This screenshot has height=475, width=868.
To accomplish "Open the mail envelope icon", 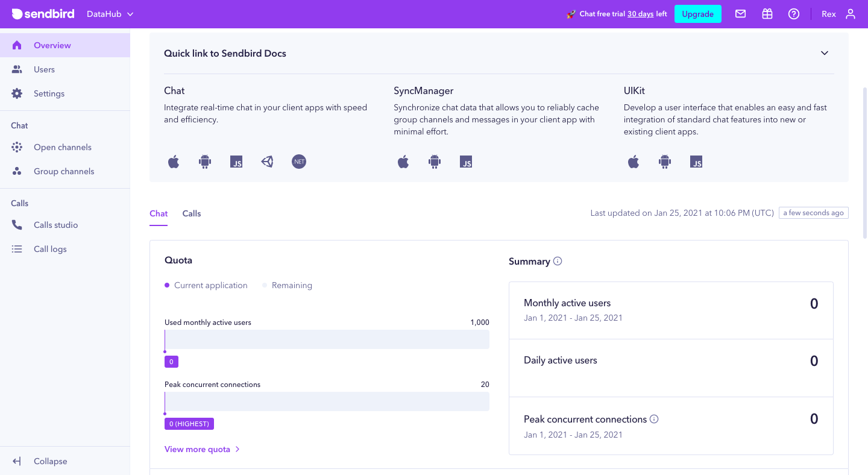I will coord(741,14).
